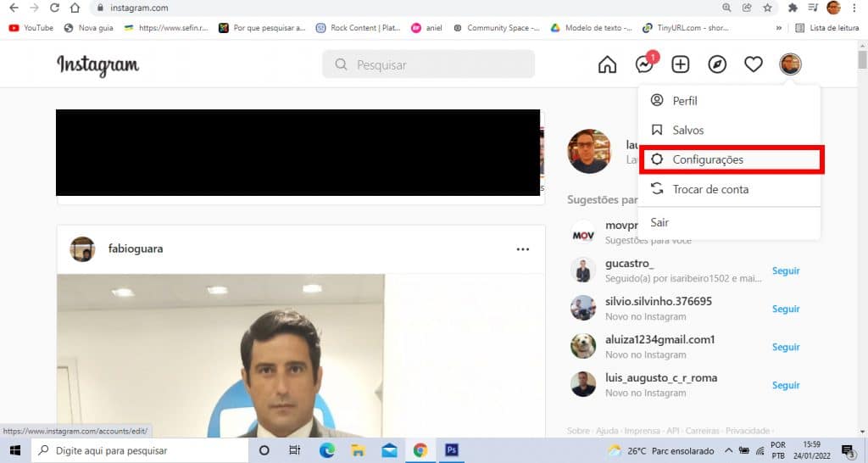Open activity heart icon
Image resolution: width=868 pixels, height=463 pixels.
coord(754,64)
